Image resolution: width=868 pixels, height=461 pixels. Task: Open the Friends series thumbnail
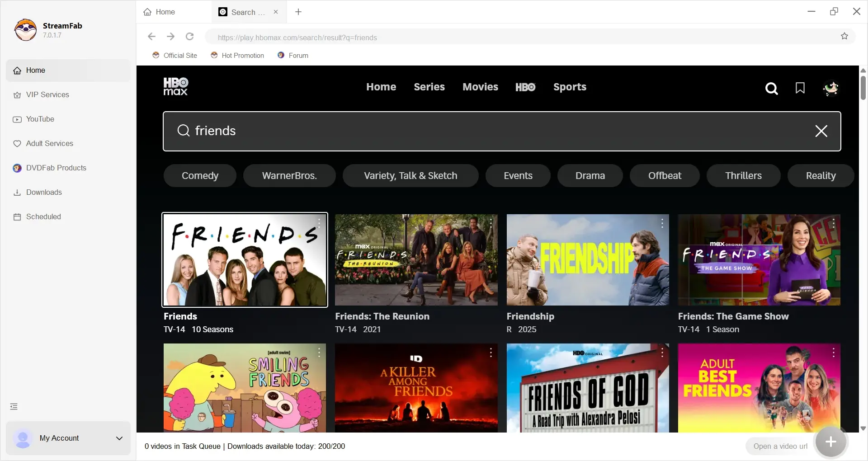245,260
